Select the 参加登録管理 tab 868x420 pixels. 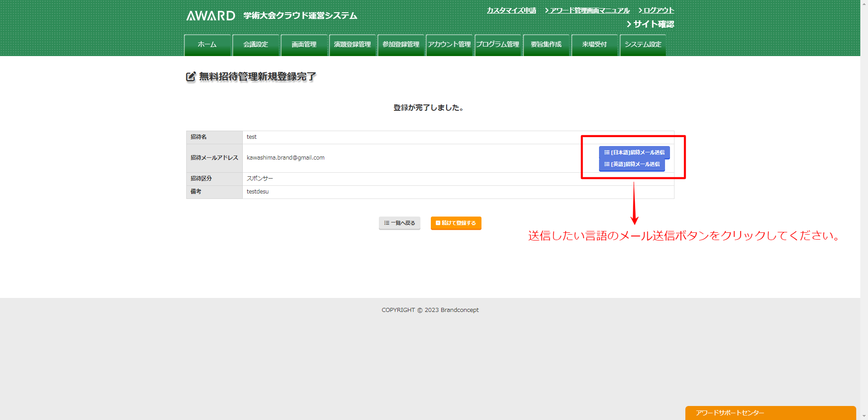pyautogui.click(x=401, y=45)
